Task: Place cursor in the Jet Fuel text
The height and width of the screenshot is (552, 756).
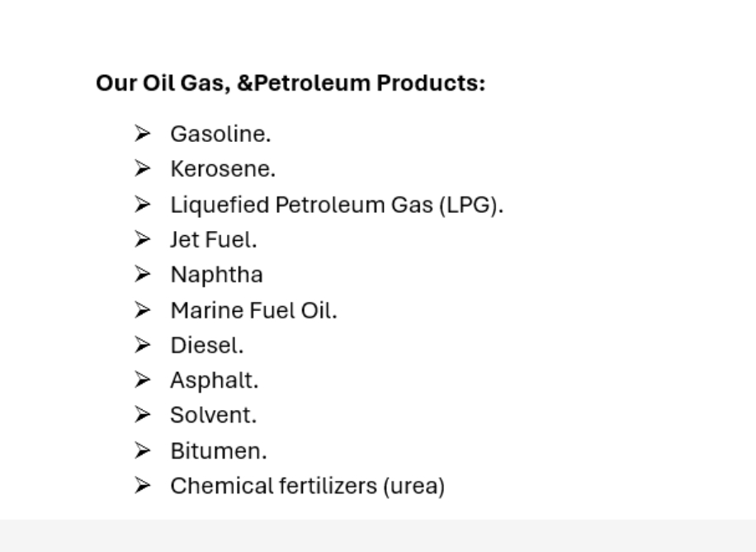Action: click(214, 240)
